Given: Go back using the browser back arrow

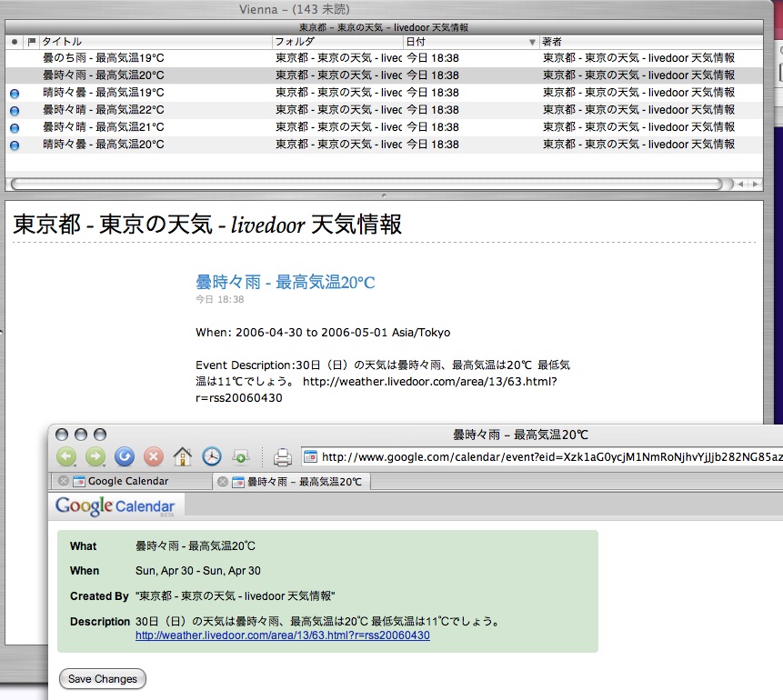Looking at the screenshot, I should click(x=65, y=456).
